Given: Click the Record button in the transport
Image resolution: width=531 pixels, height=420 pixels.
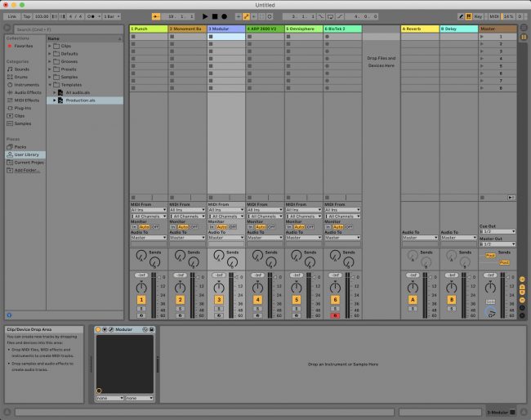Looking at the screenshot, I should coord(224,16).
